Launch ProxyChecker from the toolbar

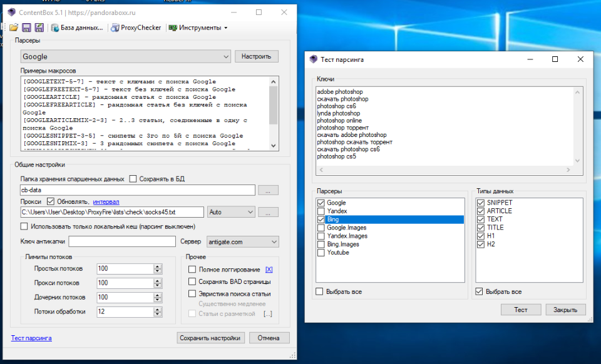136,28
